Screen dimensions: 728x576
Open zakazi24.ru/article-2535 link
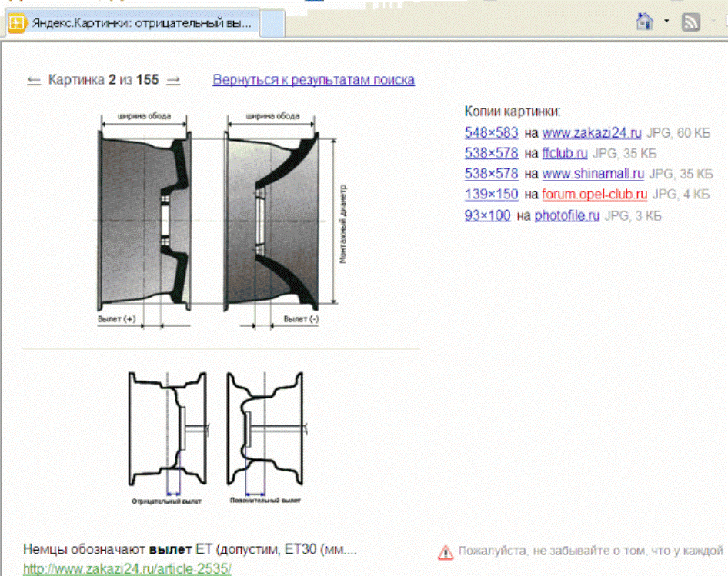click(x=127, y=569)
